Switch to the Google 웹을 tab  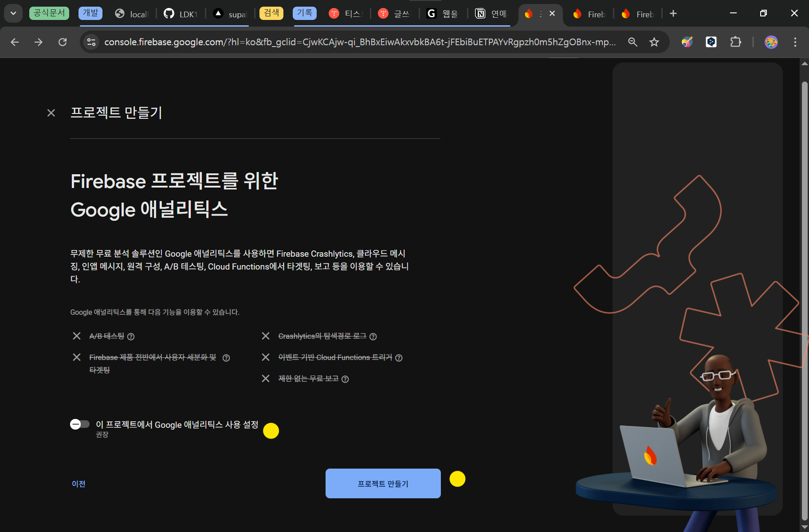click(443, 14)
